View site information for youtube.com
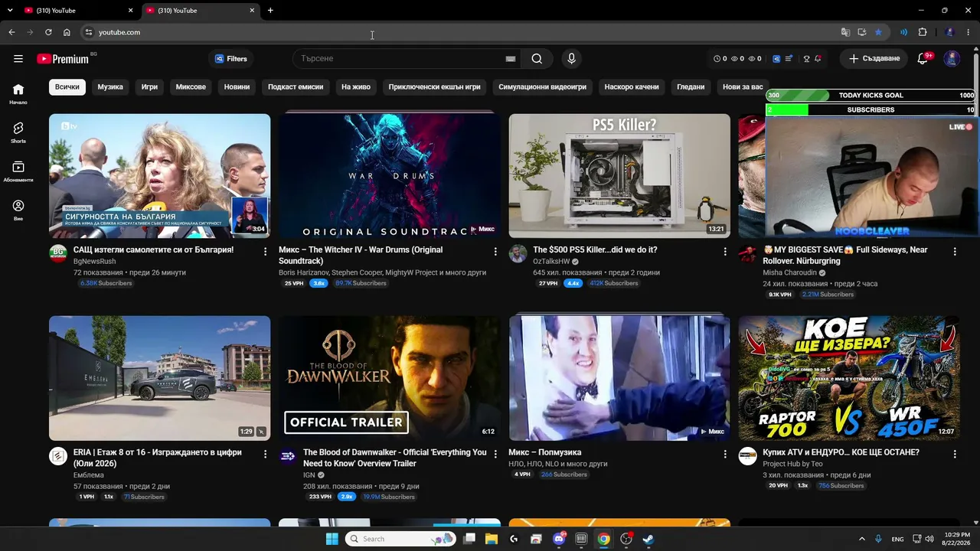This screenshot has width=980, height=551. coord(89,32)
